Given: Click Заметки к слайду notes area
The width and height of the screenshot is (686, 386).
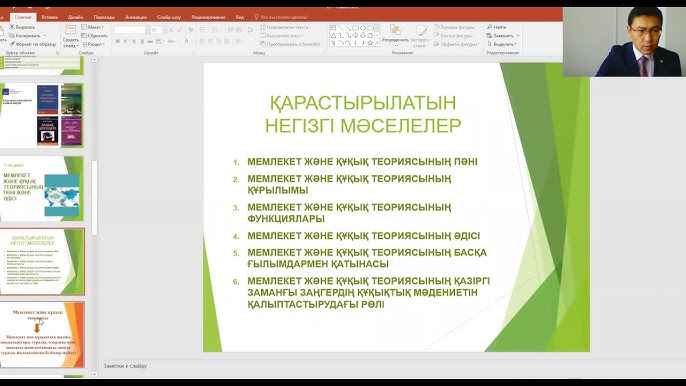Looking at the screenshot, I should tap(125, 366).
